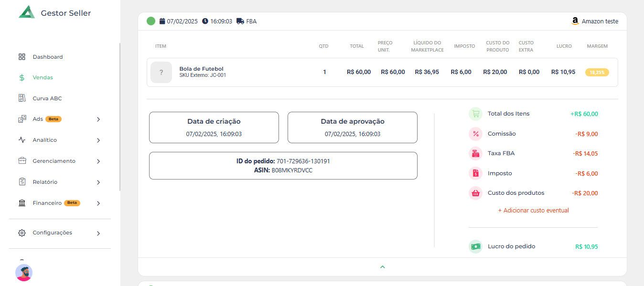This screenshot has height=286, width=644.
Task: Expand the Ads submenu chevron
Action: pyautogui.click(x=98, y=119)
